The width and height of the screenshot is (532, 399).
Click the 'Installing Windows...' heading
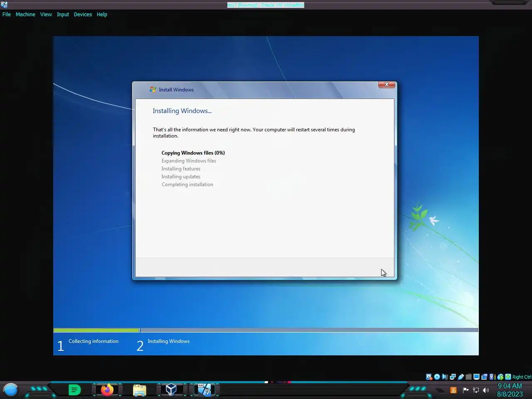pyautogui.click(x=182, y=111)
